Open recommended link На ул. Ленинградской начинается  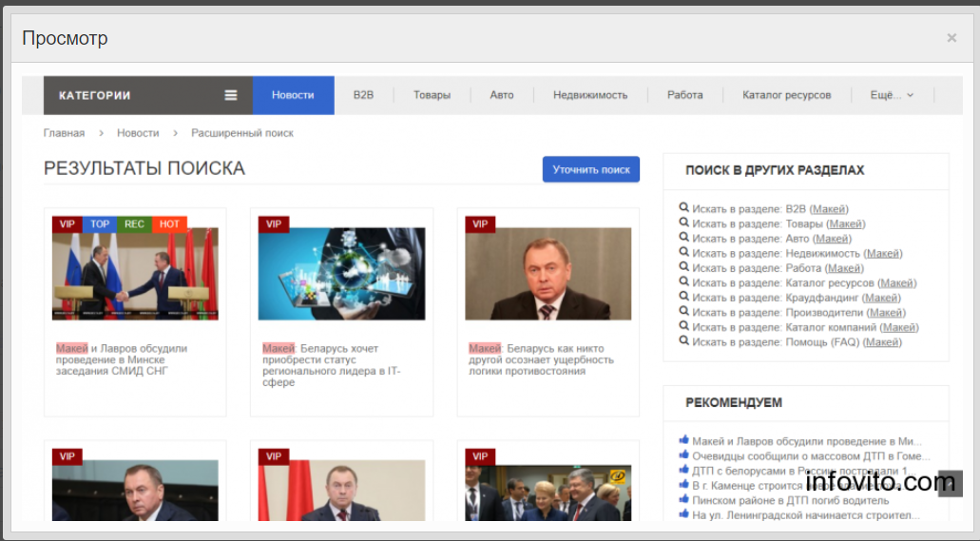[806, 515]
